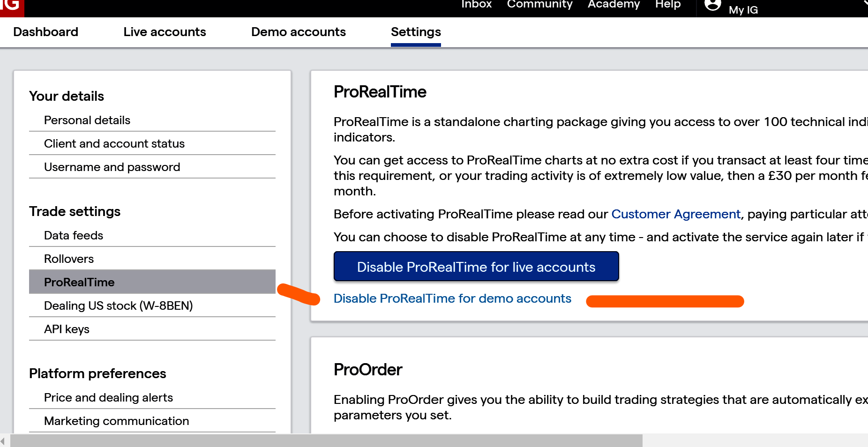Click Disable ProRealTime for demo accounts link
This screenshot has width=868, height=447.
point(452,298)
